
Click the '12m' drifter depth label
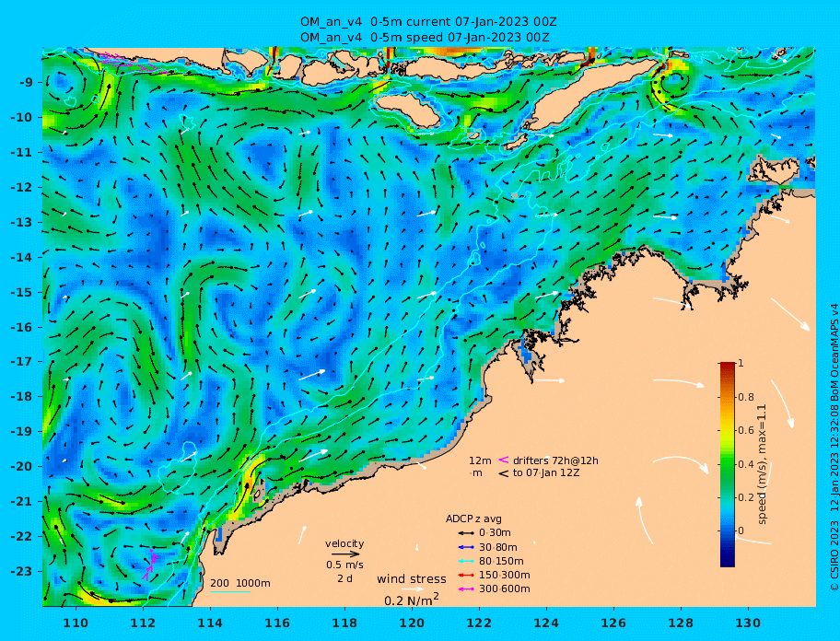[x=480, y=460]
